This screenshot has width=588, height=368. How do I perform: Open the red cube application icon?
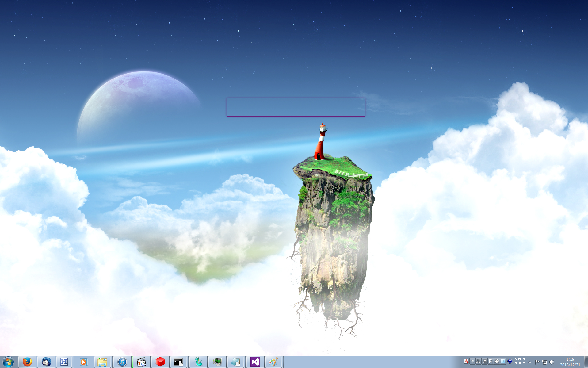point(160,362)
